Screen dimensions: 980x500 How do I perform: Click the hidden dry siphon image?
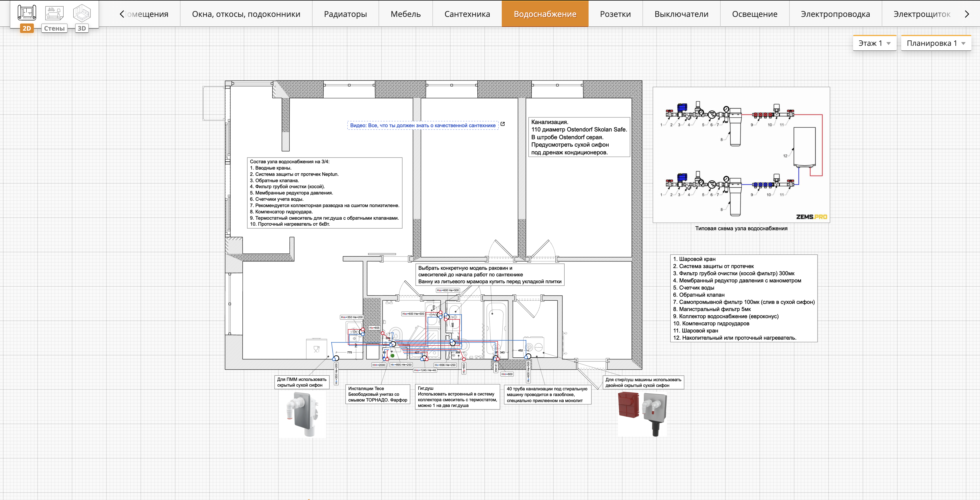coord(302,414)
